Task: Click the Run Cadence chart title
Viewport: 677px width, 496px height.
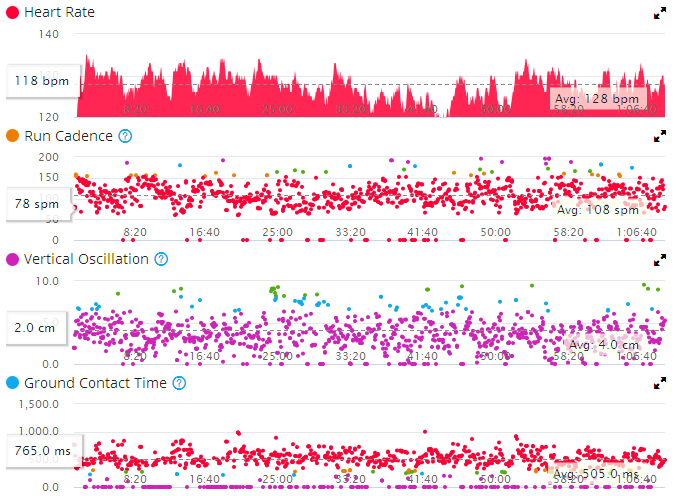Action: coord(68,136)
